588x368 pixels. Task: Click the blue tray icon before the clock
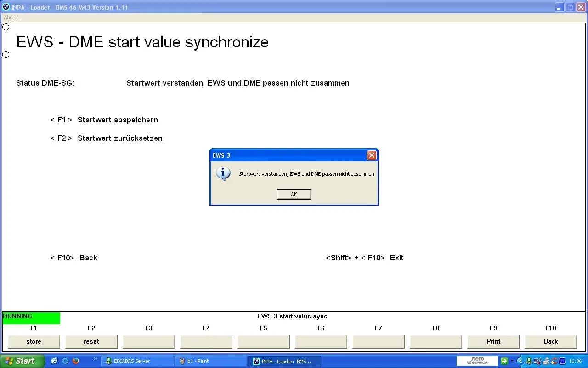tap(562, 361)
